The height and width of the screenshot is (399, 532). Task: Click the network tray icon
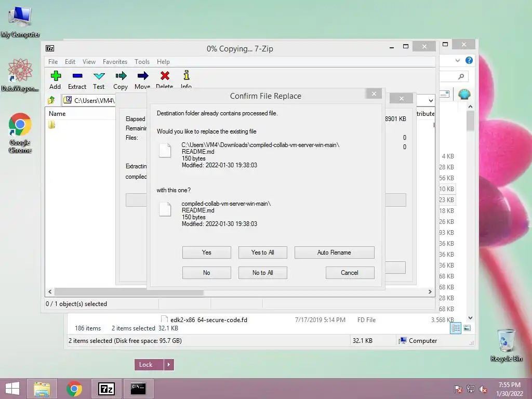click(471, 389)
